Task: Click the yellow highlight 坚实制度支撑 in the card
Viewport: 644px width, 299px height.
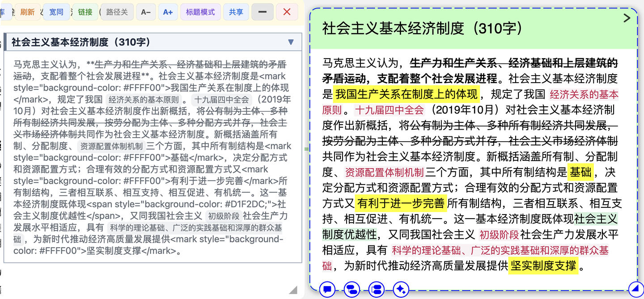Action: tap(543, 265)
